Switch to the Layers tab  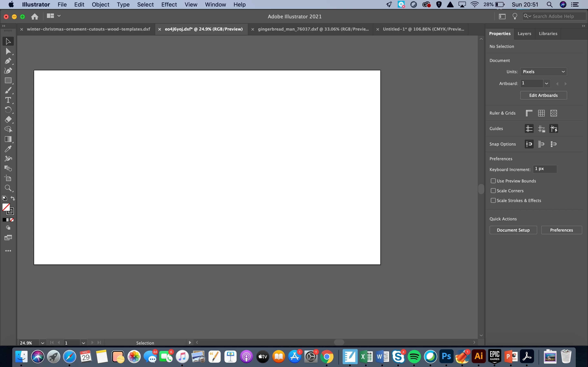click(x=524, y=33)
